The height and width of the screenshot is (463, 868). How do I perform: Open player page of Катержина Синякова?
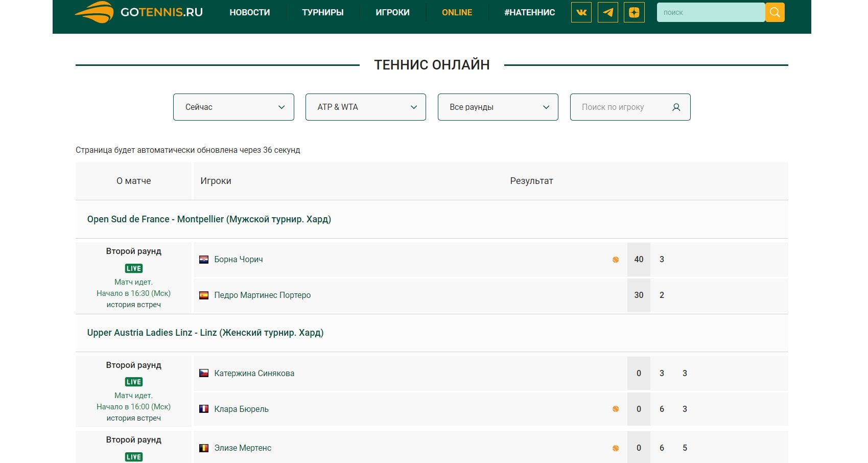[x=254, y=373]
